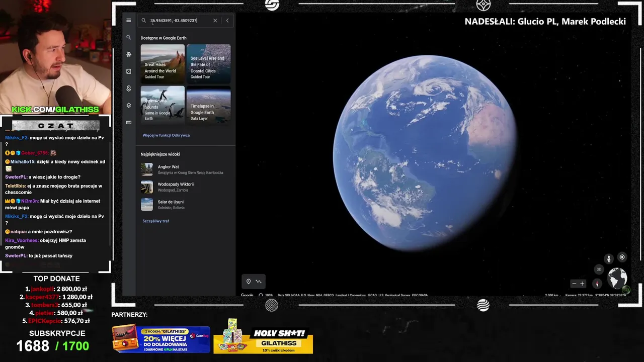This screenshot has width=644, height=362.
Task: Click the Najpiękniejsze widoki heading
Action: [160, 154]
